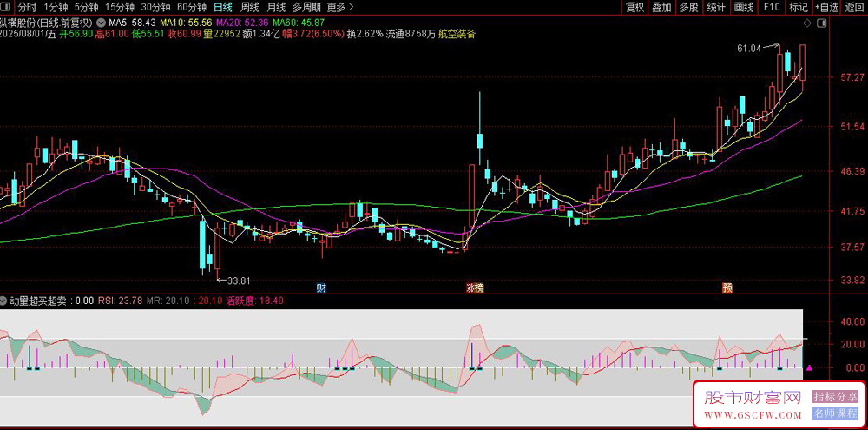
Task: Click the MA60: 45.87 label
Action: click(299, 23)
